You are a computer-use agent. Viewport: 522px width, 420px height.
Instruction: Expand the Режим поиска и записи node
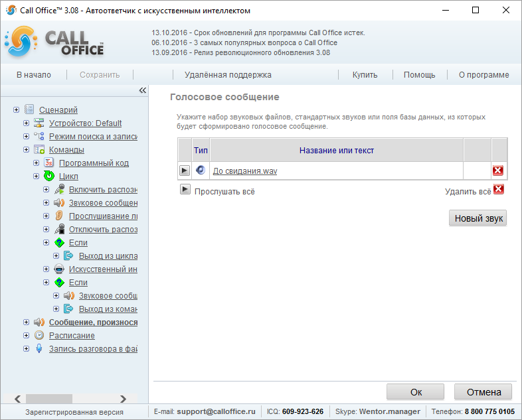(26, 136)
